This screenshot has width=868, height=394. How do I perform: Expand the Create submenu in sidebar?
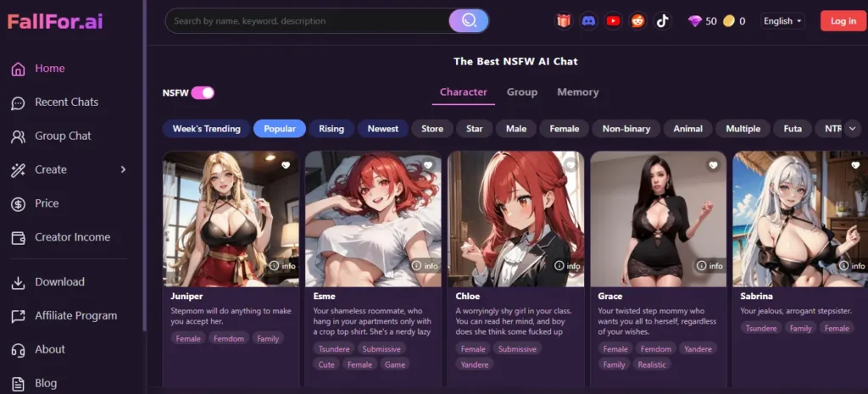pos(123,169)
